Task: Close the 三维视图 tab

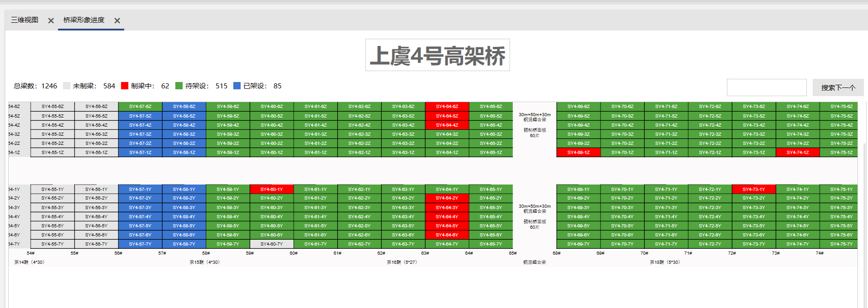Action: (x=51, y=21)
